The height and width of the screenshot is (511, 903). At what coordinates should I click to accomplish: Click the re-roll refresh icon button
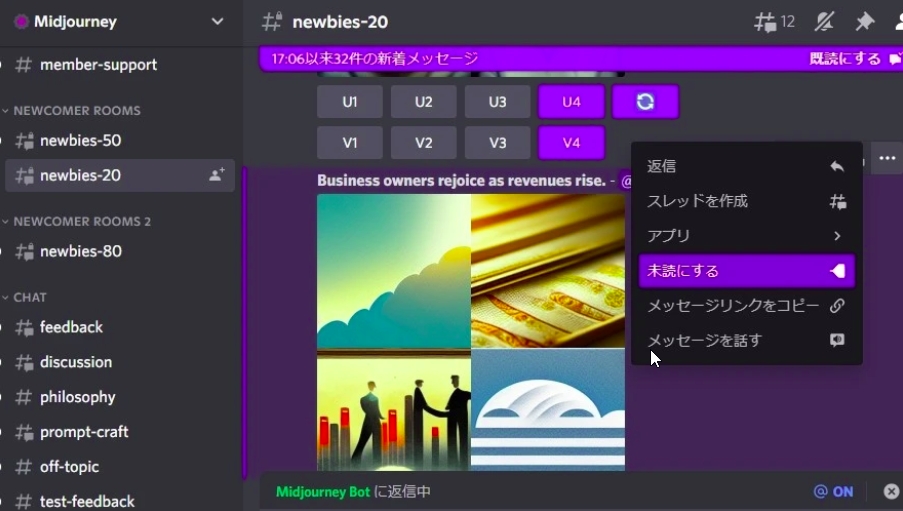point(645,102)
